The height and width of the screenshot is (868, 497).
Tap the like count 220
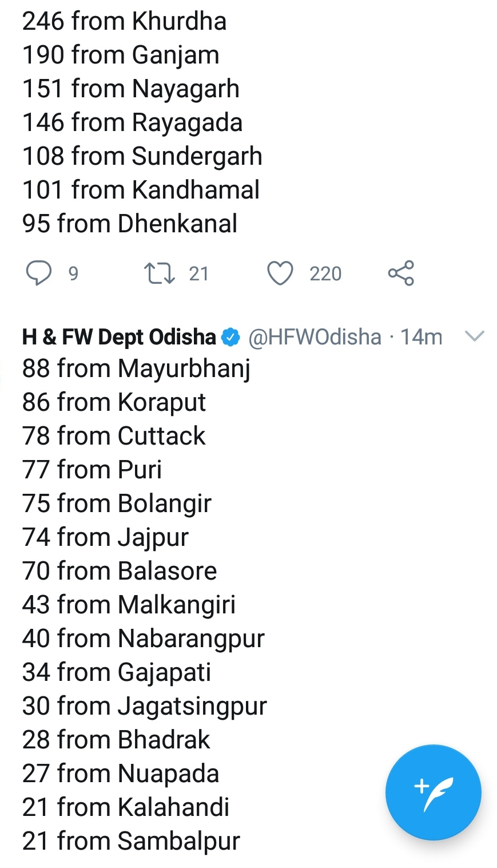point(325,274)
